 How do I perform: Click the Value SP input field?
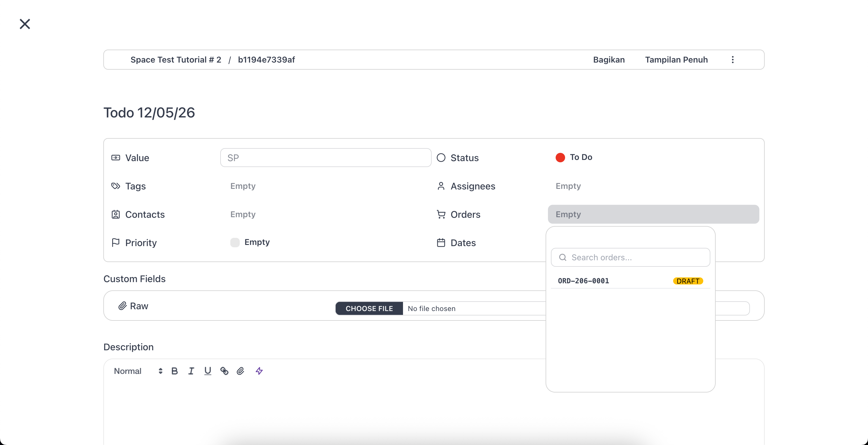coord(325,158)
